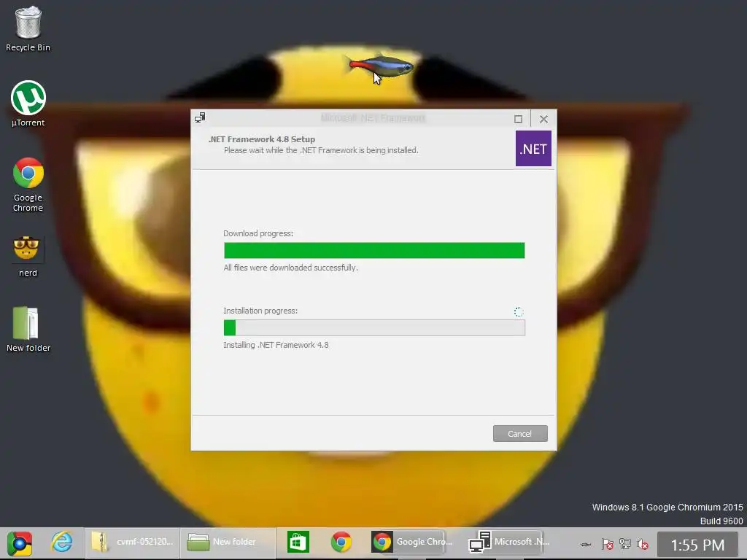Viewport: 747px width, 560px height.
Task: Close the .NET Framework setup window
Action: point(543,119)
